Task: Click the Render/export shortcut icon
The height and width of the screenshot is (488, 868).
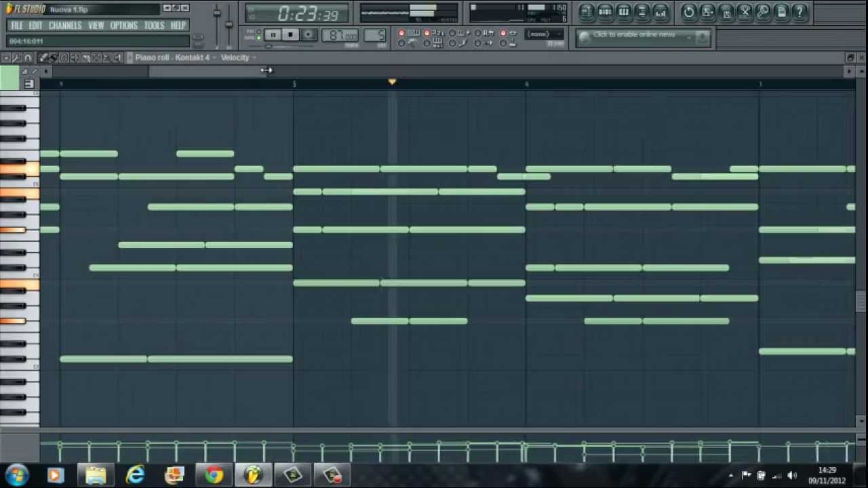Action: [726, 12]
